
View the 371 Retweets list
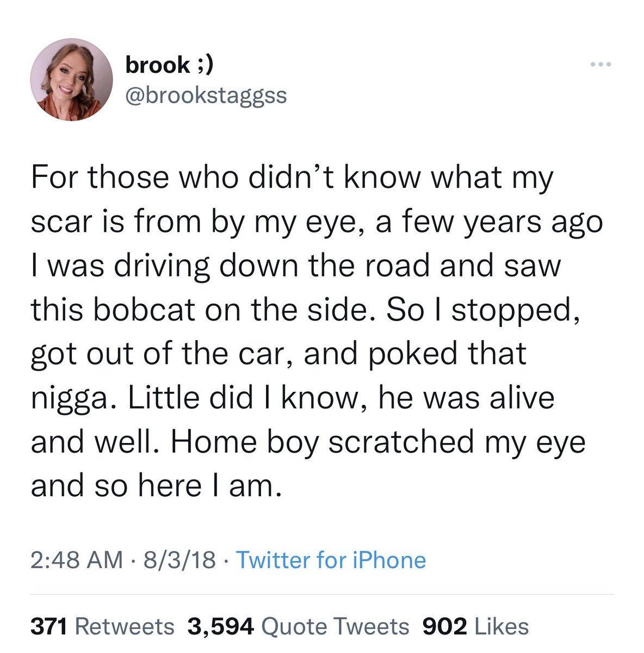[102, 626]
